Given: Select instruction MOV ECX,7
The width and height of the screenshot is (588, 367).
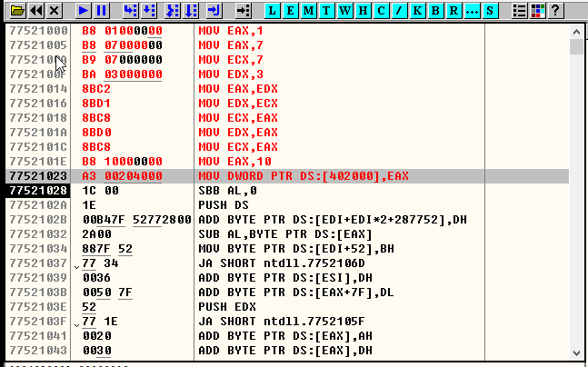Looking at the screenshot, I should [231, 60].
